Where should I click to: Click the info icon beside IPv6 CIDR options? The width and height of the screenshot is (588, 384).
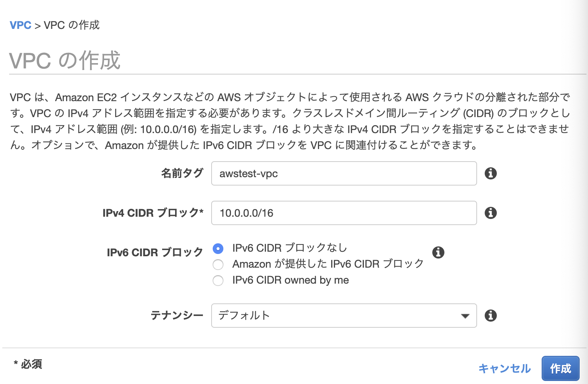coord(439,252)
